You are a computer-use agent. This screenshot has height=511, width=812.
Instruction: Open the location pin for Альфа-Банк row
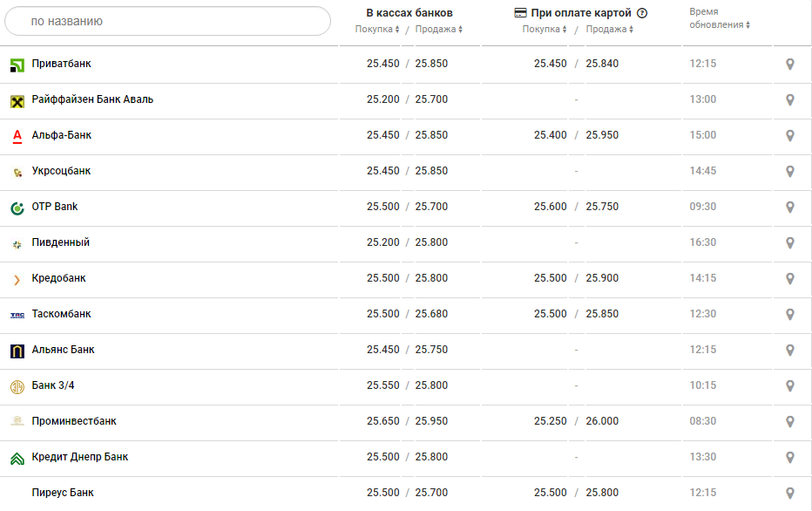(789, 136)
